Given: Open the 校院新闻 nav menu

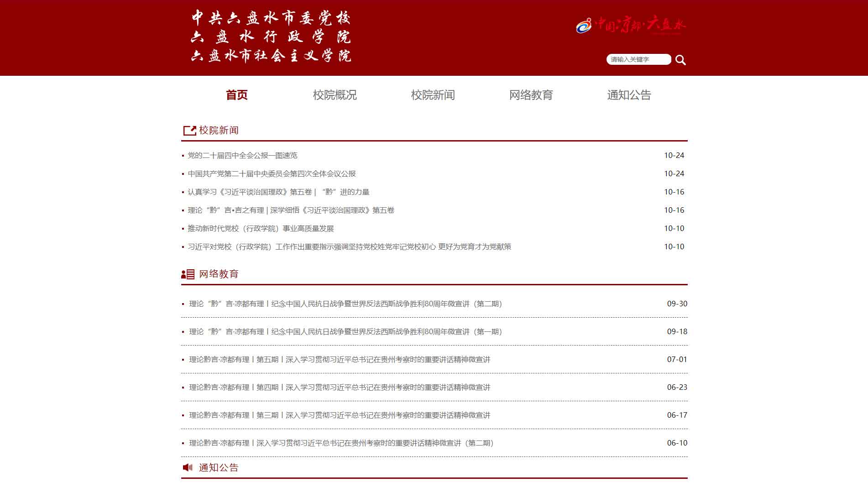Looking at the screenshot, I should [x=433, y=95].
